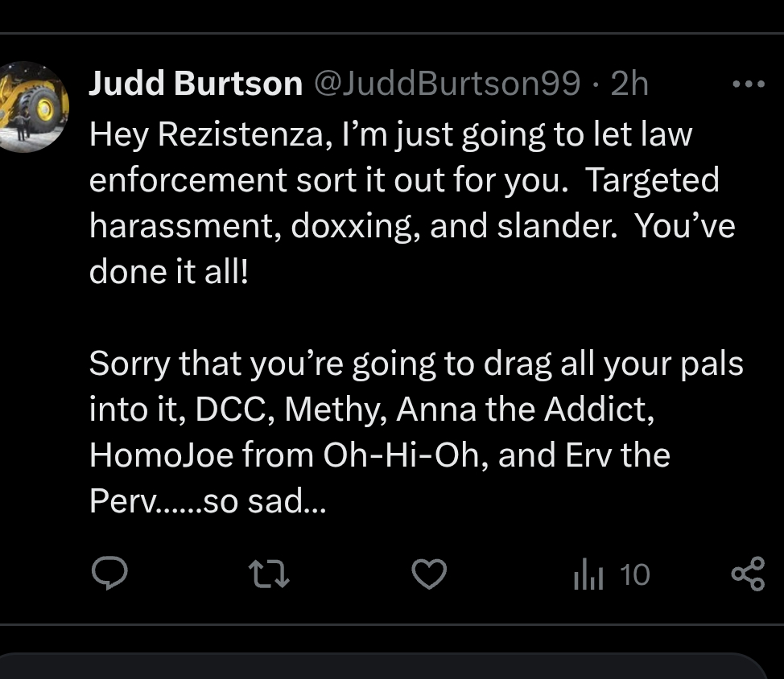
Task: Click the 2h timestamp of the post
Action: tap(629, 84)
